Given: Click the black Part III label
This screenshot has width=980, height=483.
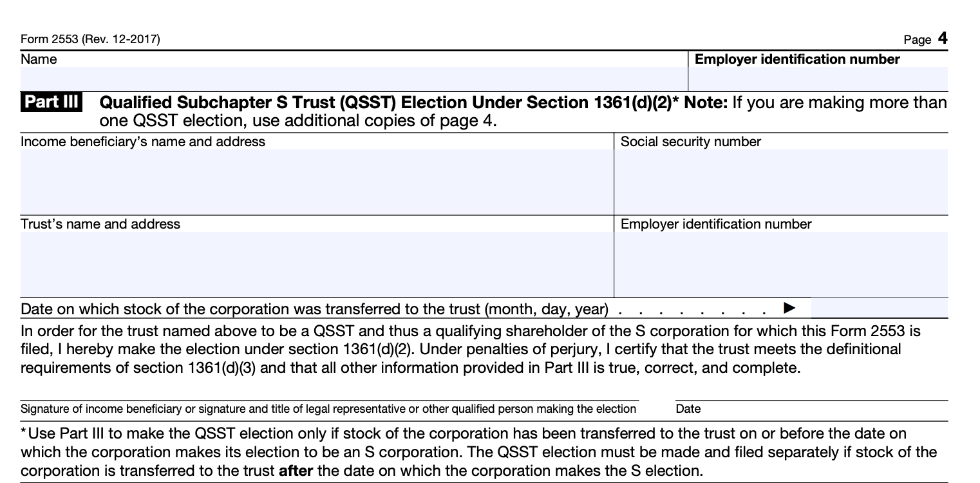Looking at the screenshot, I should tap(52, 103).
